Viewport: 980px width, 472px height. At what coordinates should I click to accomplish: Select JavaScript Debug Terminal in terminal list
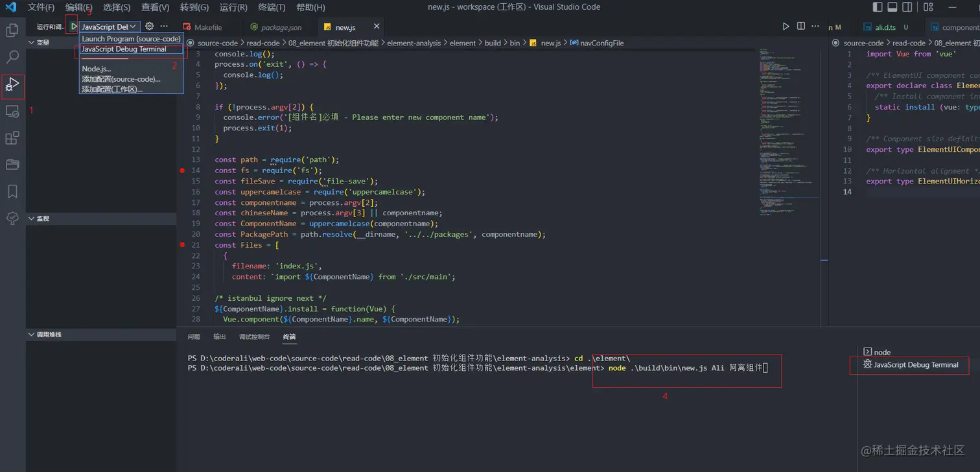pyautogui.click(x=915, y=365)
